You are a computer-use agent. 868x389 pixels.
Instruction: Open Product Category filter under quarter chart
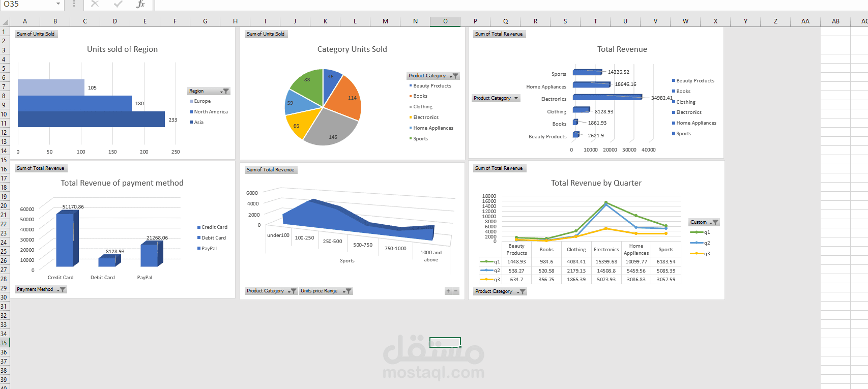tap(500, 291)
